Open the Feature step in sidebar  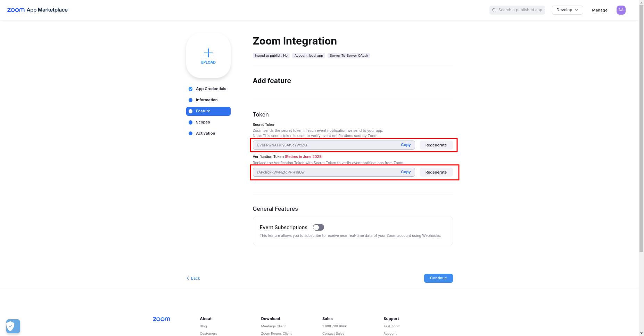coord(208,111)
